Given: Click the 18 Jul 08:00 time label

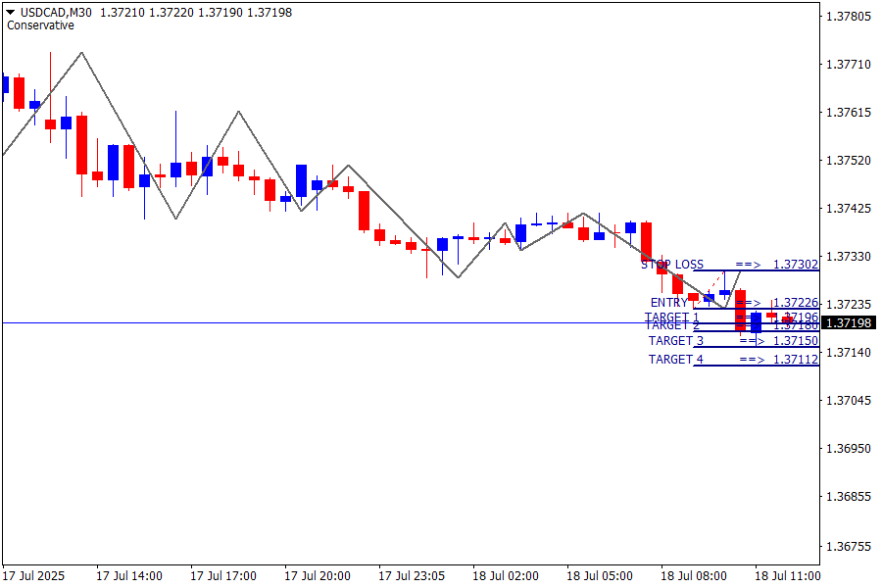Looking at the screenshot, I should (x=694, y=576).
